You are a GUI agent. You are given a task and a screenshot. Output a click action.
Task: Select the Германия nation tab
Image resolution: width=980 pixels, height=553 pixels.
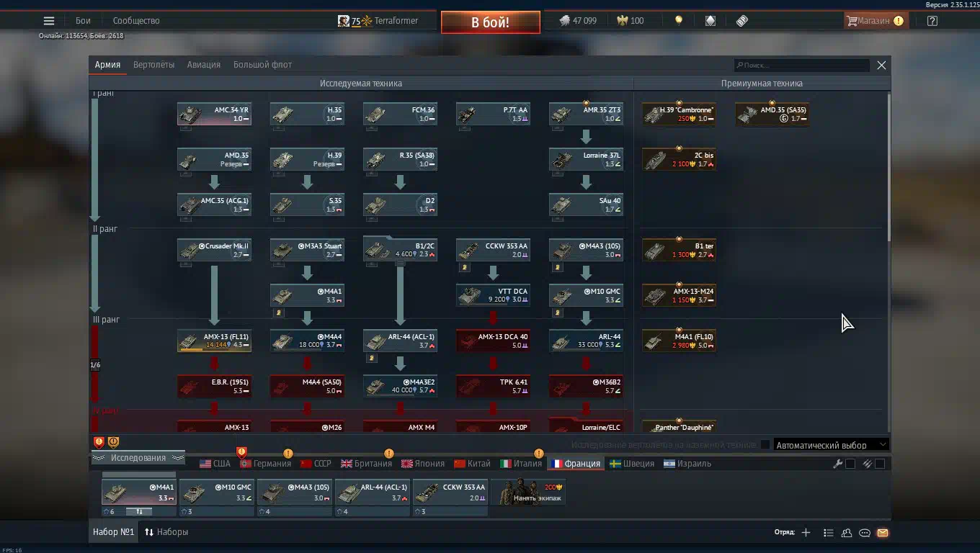tap(265, 464)
